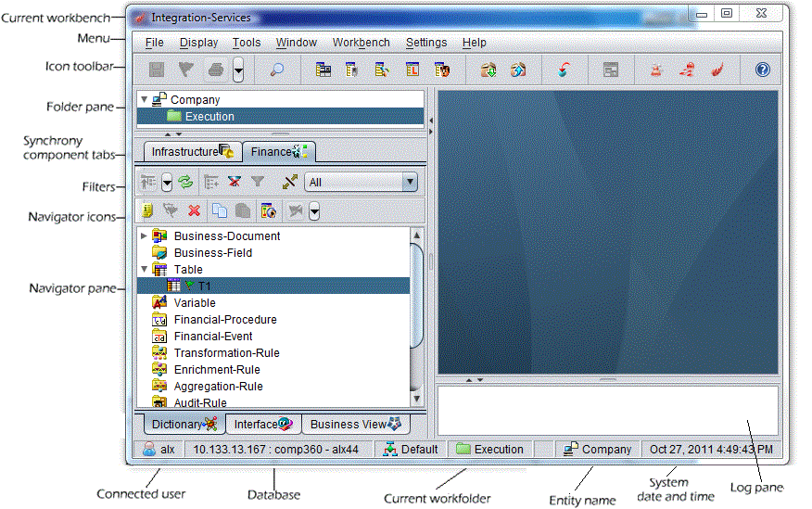Open the Settings menu
Image resolution: width=812 pixels, height=509 pixels.
click(425, 43)
